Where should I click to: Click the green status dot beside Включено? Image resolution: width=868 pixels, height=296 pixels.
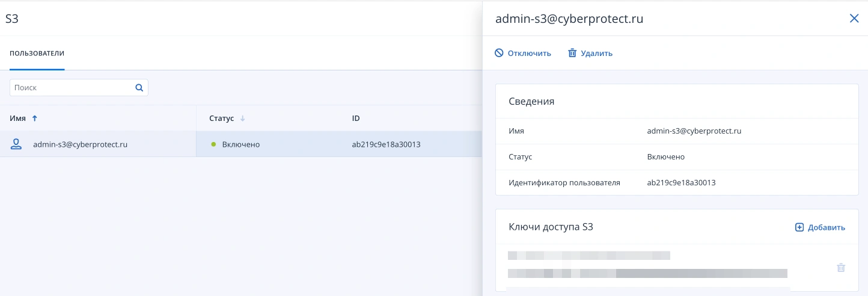point(213,144)
